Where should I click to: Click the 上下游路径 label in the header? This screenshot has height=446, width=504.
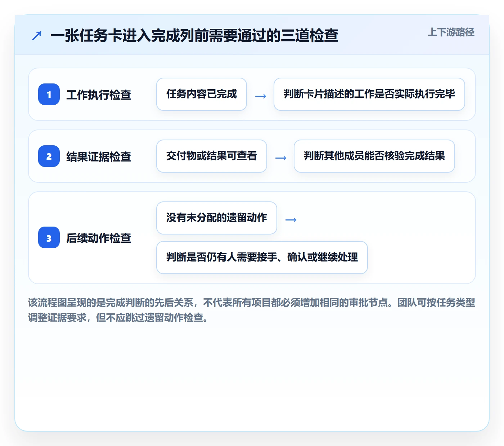[x=451, y=32]
